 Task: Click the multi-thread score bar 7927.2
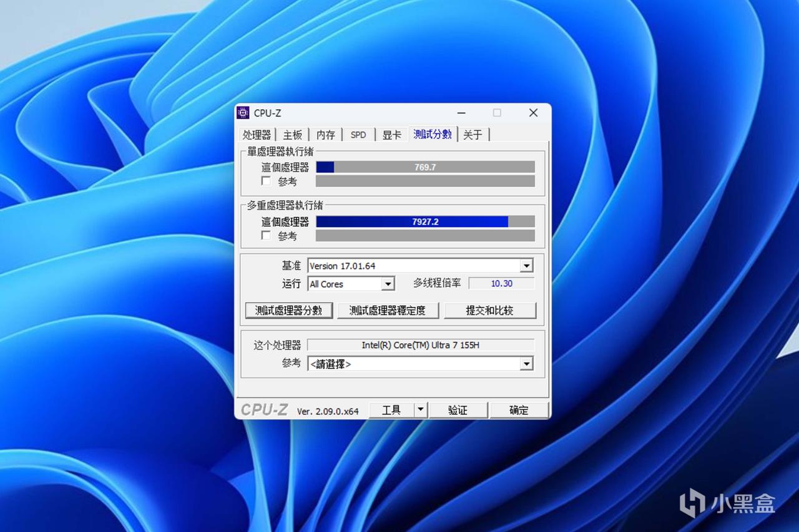425,221
